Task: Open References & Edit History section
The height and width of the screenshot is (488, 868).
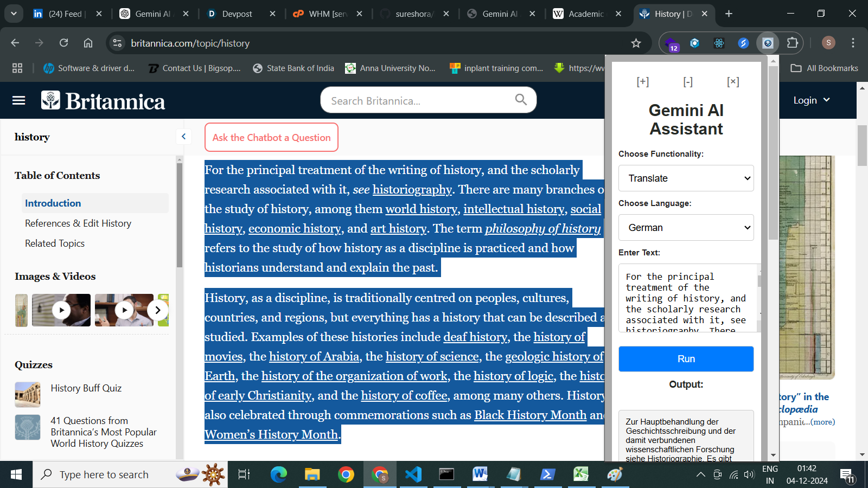Action: [78, 223]
